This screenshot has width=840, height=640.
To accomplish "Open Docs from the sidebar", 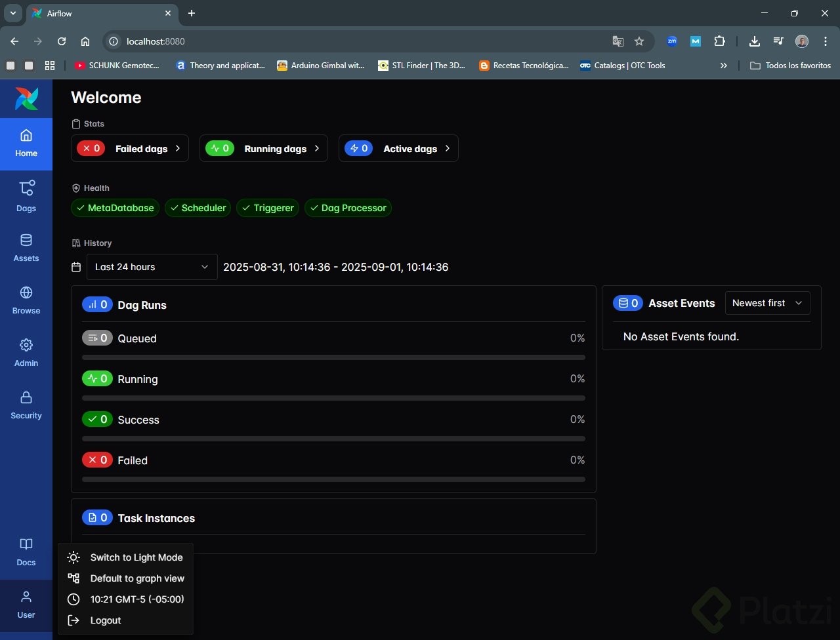I will [26, 552].
